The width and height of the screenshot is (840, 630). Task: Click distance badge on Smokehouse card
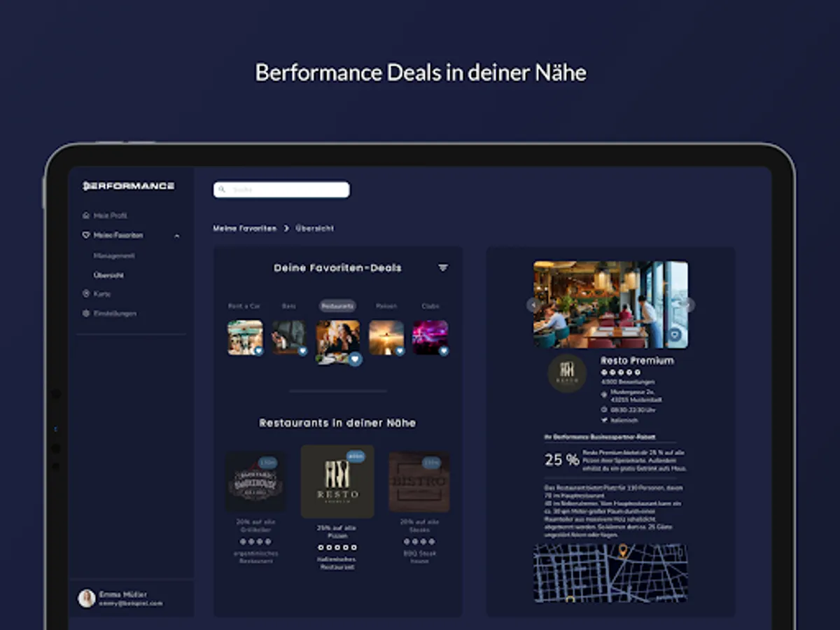pyautogui.click(x=267, y=463)
